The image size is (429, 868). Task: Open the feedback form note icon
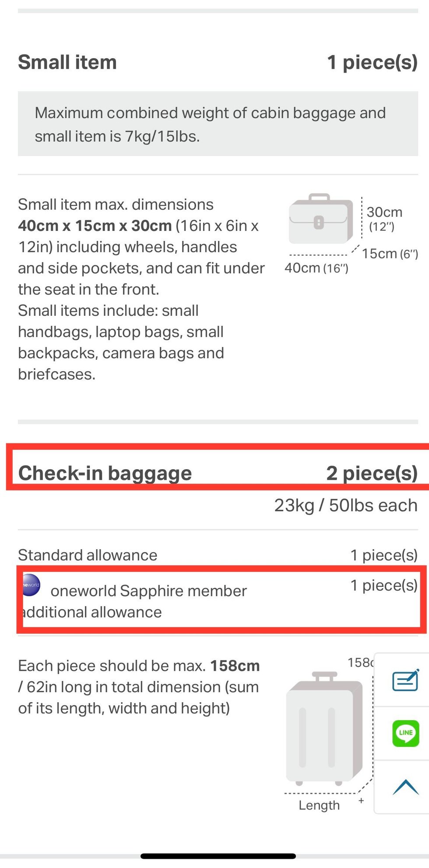click(405, 680)
